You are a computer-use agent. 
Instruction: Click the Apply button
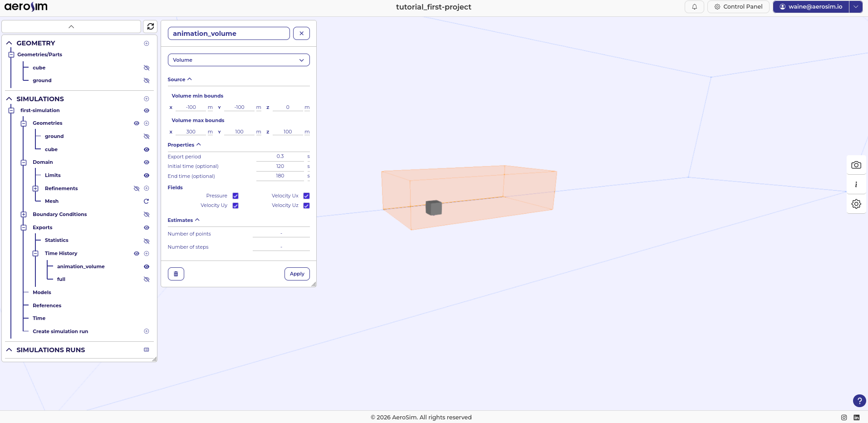pos(297,274)
